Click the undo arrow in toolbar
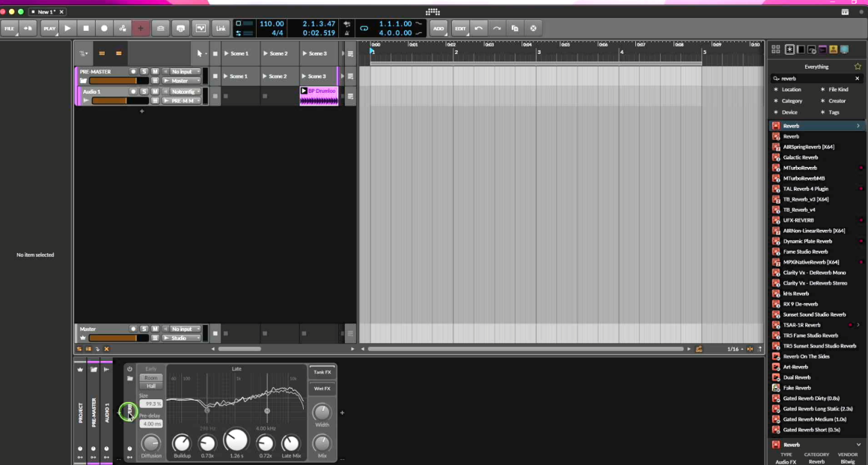 pyautogui.click(x=478, y=28)
